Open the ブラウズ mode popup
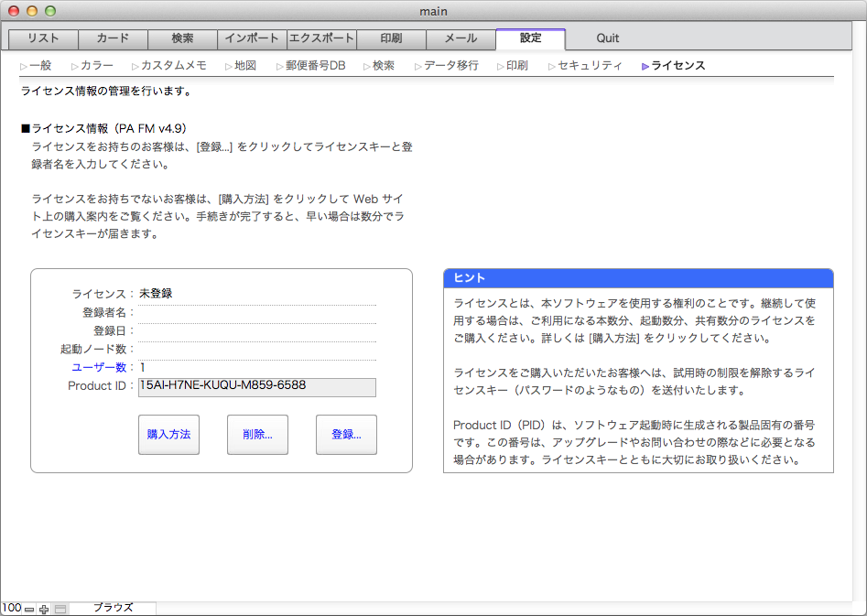 click(x=113, y=608)
